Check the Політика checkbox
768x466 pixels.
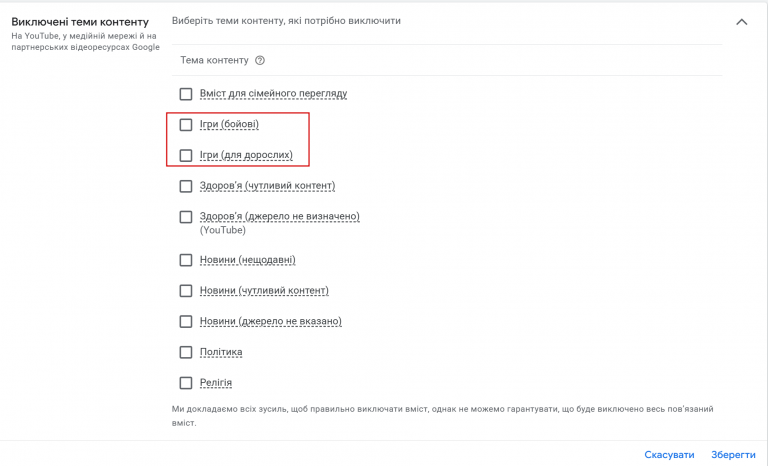[x=185, y=352]
